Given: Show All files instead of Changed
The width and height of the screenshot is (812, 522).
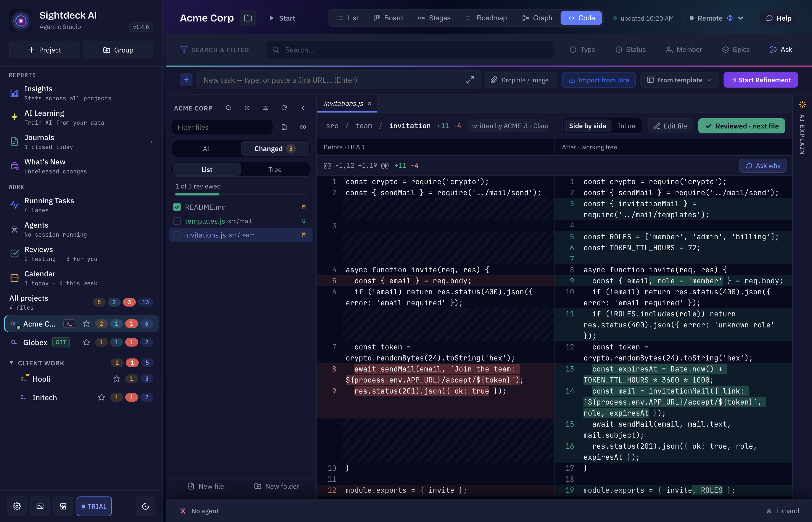Looking at the screenshot, I should click(x=207, y=148).
